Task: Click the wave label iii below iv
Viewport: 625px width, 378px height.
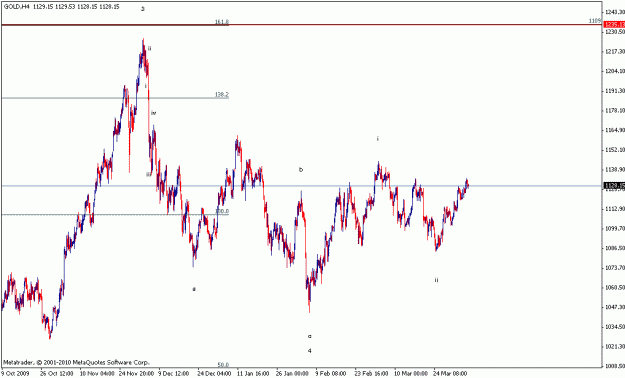Action: pyautogui.click(x=148, y=174)
